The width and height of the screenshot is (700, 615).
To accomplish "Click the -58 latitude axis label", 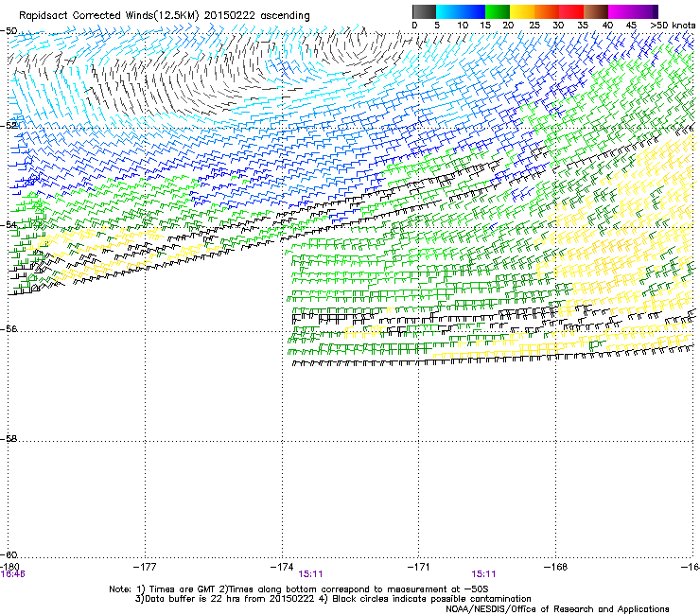I will 9,439.
